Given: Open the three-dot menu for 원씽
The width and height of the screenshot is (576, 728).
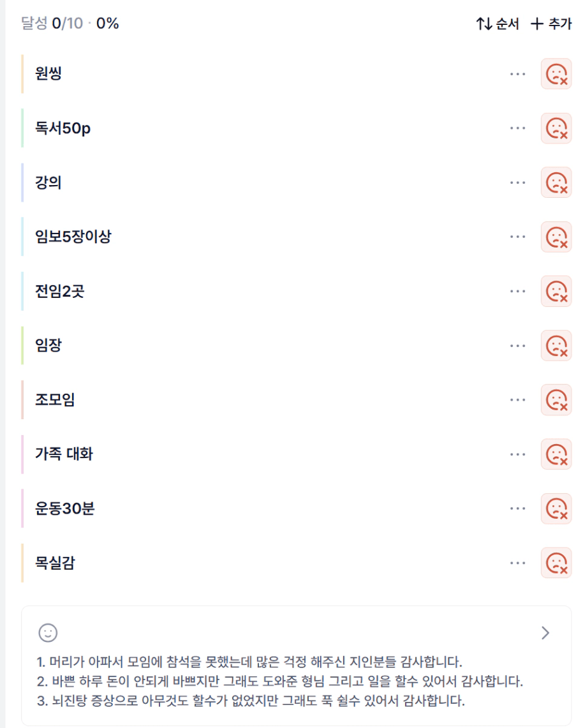Looking at the screenshot, I should tap(518, 74).
